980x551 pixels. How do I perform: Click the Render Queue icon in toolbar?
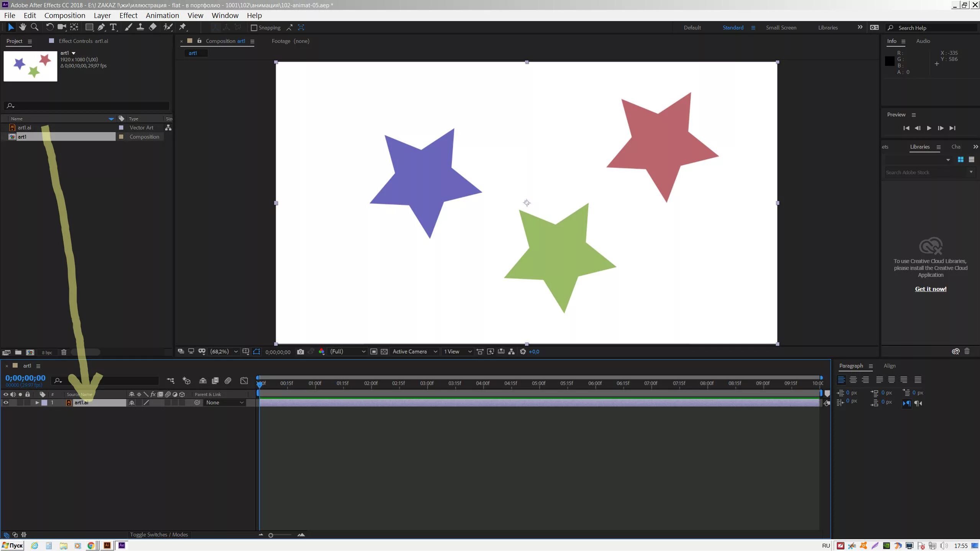(215, 381)
